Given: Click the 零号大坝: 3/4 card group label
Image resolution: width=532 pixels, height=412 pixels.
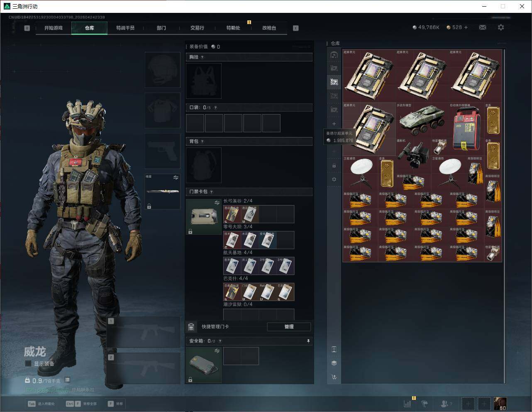Looking at the screenshot, I should 238,227.
